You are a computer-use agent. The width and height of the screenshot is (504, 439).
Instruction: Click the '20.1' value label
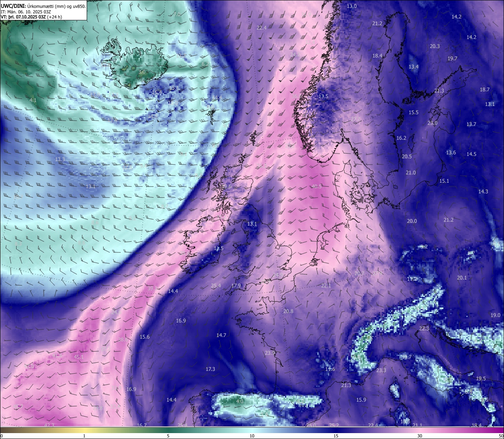click(462, 278)
